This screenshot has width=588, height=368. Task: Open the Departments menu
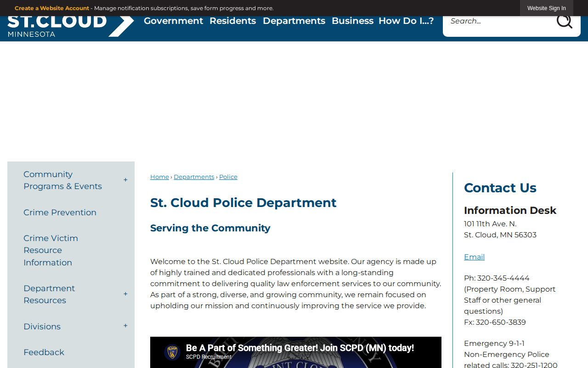(x=294, y=21)
